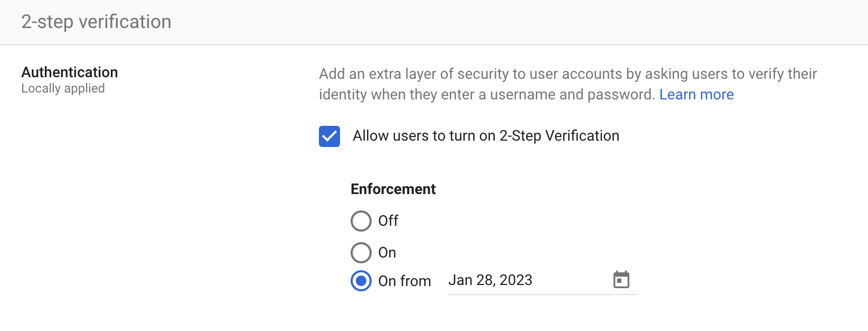This screenshot has width=868, height=331.
Task: Click the 2-step verification section header
Action: 97,22
